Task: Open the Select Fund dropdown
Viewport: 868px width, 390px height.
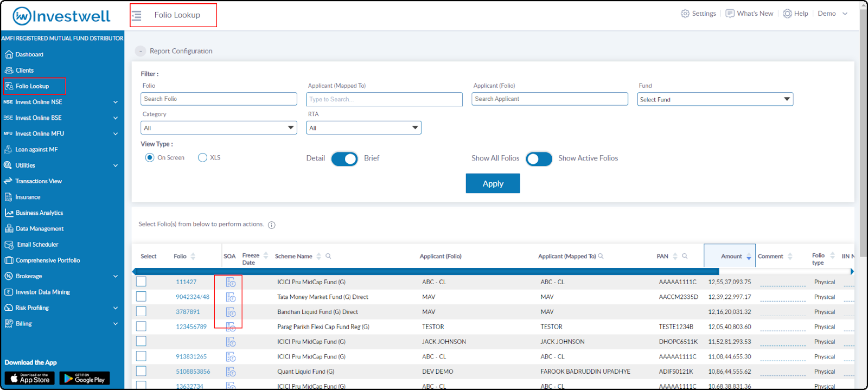Action: (x=715, y=99)
